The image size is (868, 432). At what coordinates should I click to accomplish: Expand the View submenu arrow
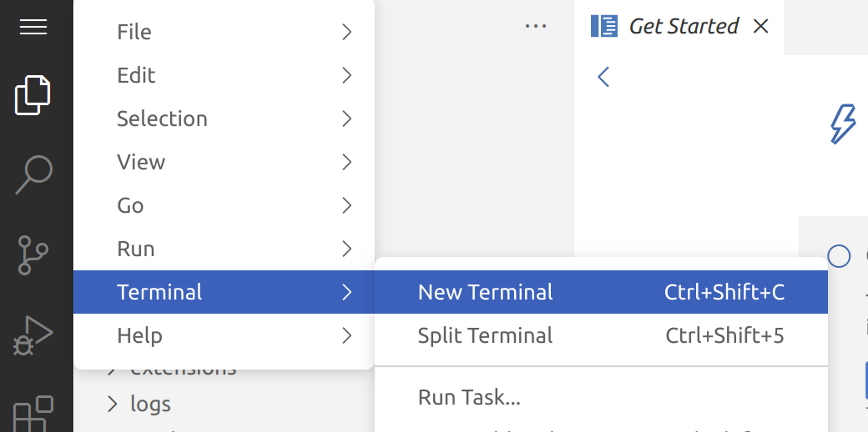(x=346, y=162)
